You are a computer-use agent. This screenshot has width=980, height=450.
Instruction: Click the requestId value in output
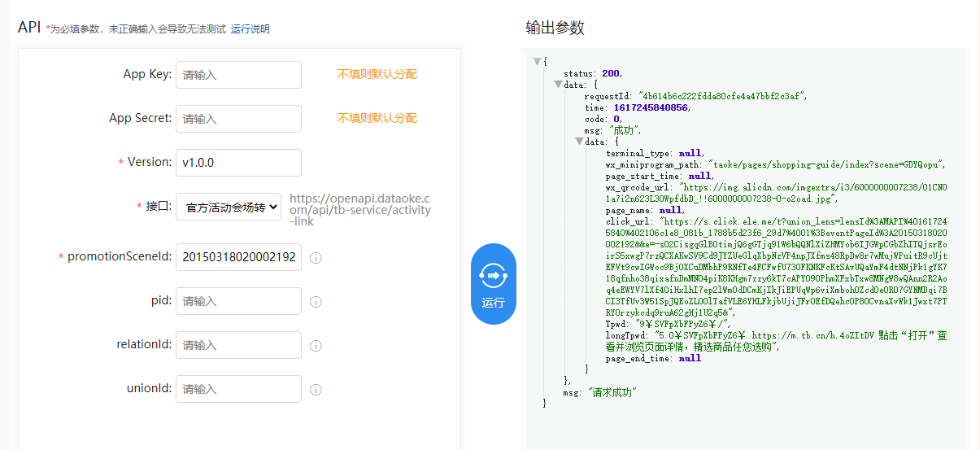(721, 96)
